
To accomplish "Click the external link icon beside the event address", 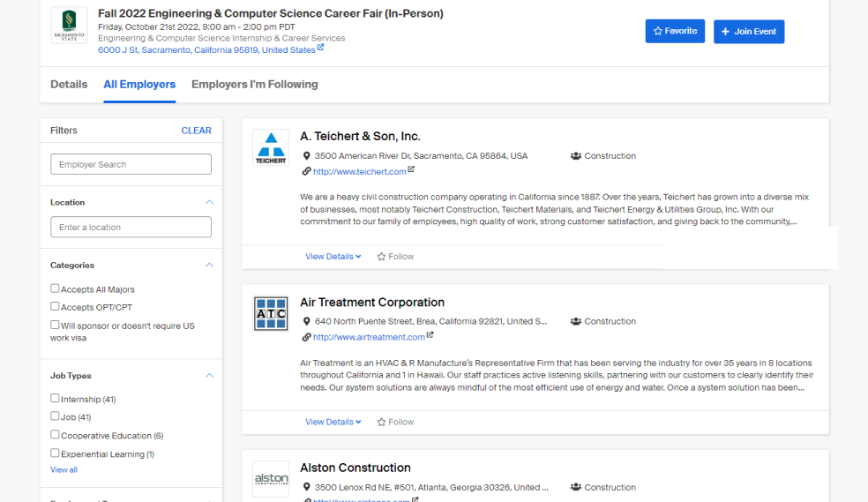I will (321, 49).
